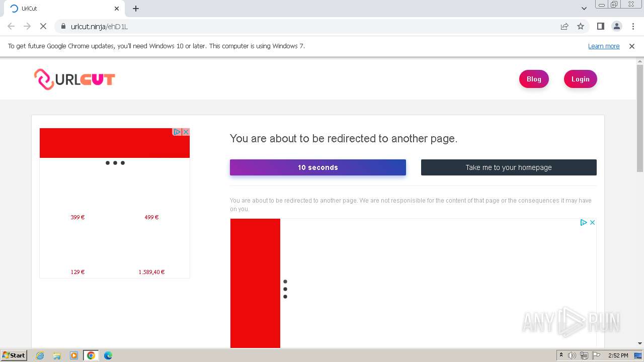Launch Internet Explorer from taskbar
Image resolution: width=644 pixels, height=362 pixels.
tap(40, 355)
